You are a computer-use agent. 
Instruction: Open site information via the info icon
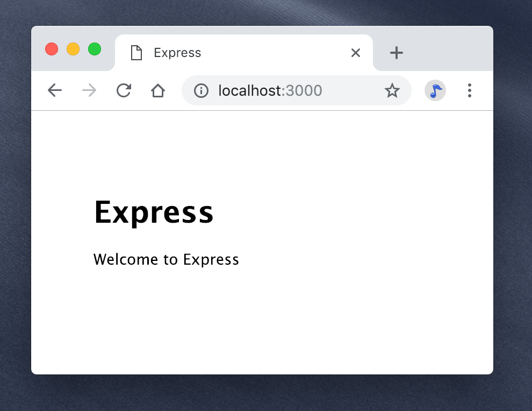[200, 90]
